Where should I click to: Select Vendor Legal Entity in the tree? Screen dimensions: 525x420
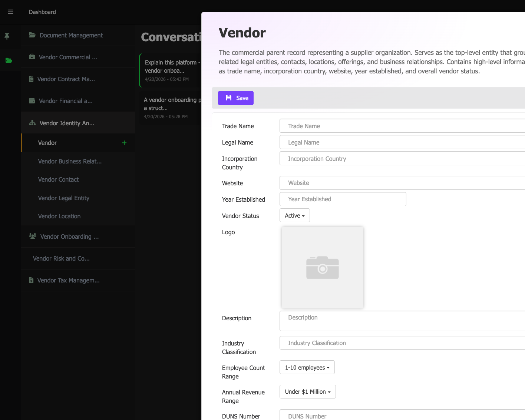[63, 198]
